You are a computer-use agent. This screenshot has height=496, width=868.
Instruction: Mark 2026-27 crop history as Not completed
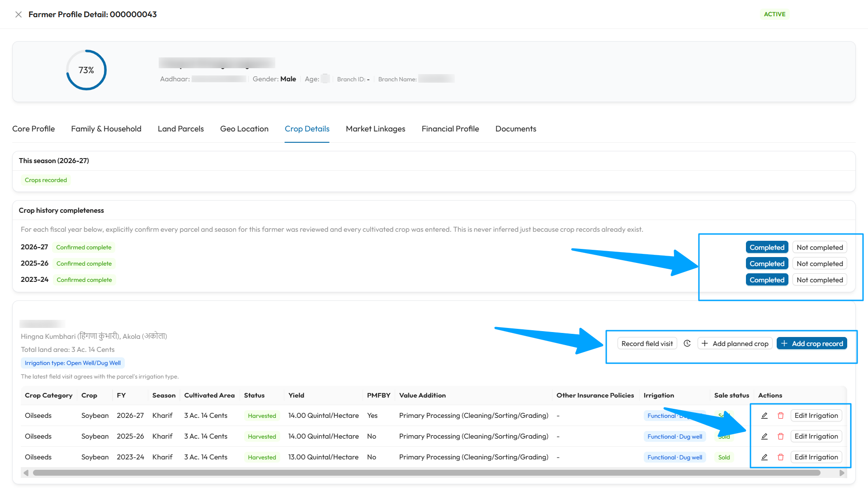tap(820, 247)
